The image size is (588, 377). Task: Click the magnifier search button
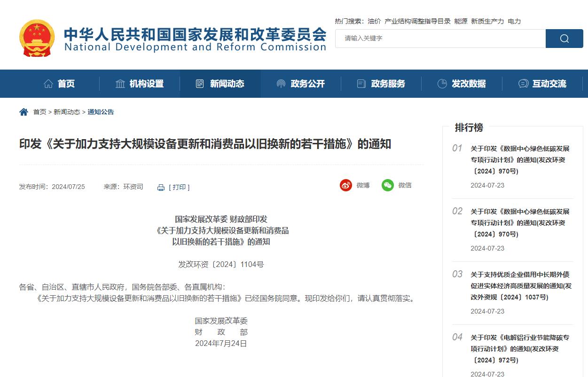click(564, 39)
